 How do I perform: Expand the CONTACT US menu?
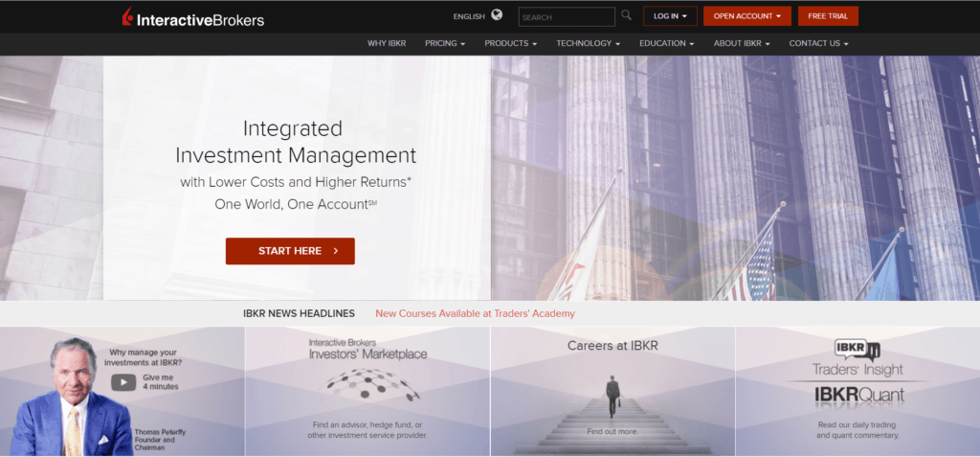[819, 43]
